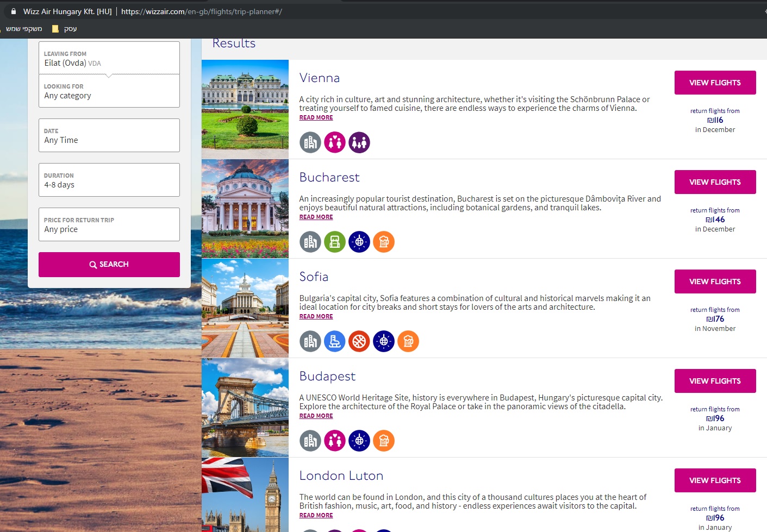Image resolution: width=767 pixels, height=532 pixels.
Task: Click the family icon under Vienna
Action: [359, 142]
